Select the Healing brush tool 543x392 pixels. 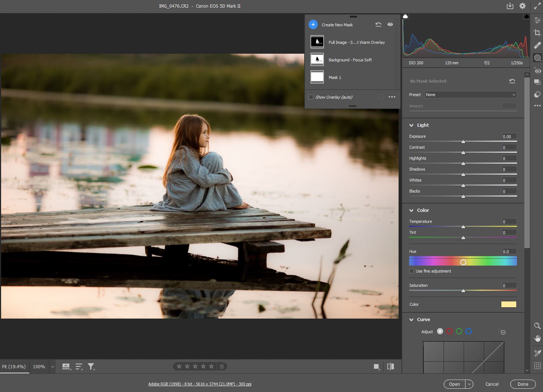[537, 45]
